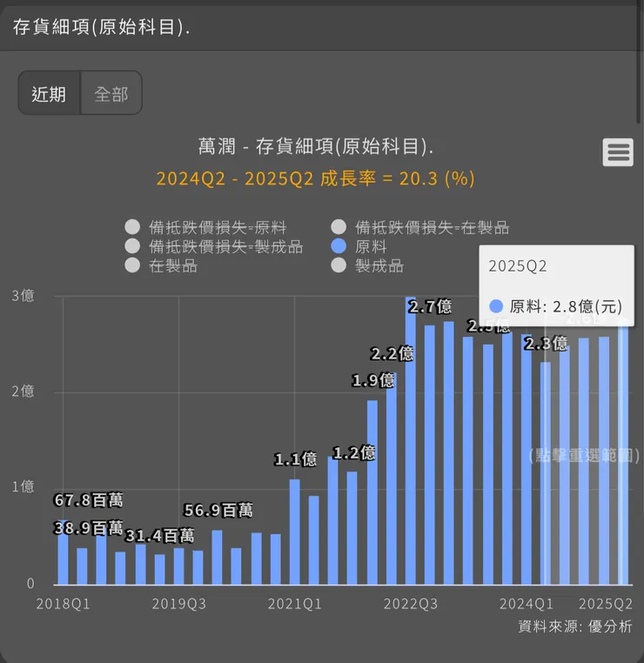
Task: Click the 2024Q2 - 2025Q2 成長率 subtitle
Action: point(315,178)
